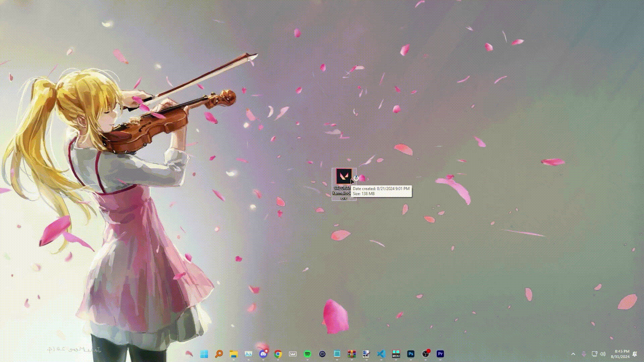The width and height of the screenshot is (644, 362).
Task: Open Adobe Photoshop from the taskbar
Action: 411,354
